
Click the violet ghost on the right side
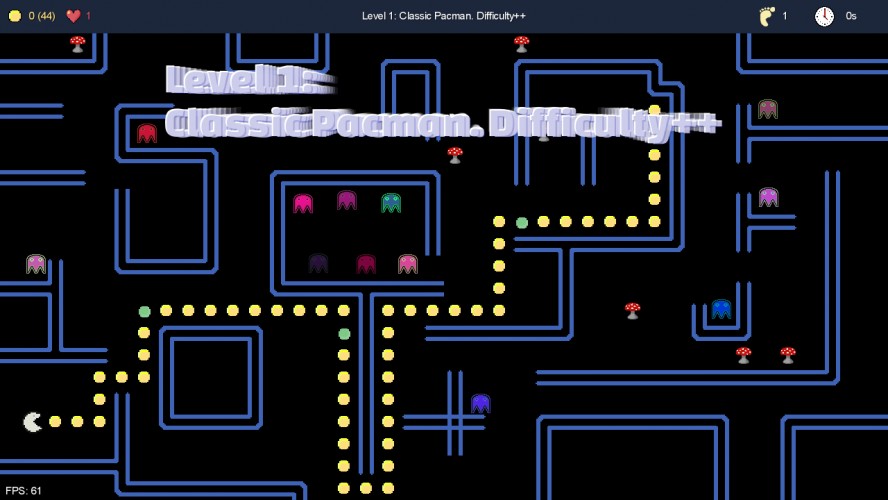[x=768, y=197]
